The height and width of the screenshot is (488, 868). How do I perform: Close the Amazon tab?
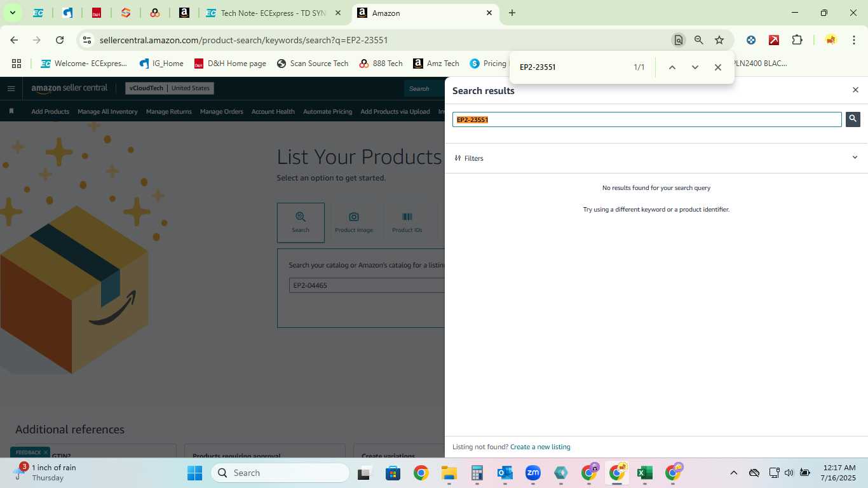point(489,13)
